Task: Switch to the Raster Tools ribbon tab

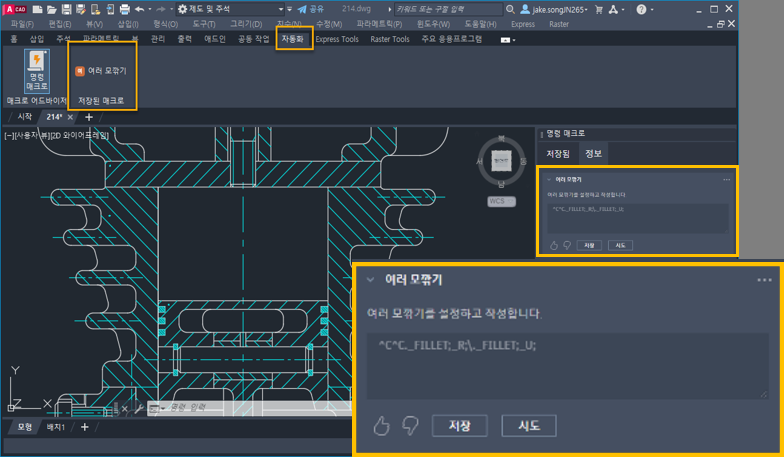Action: pos(390,39)
